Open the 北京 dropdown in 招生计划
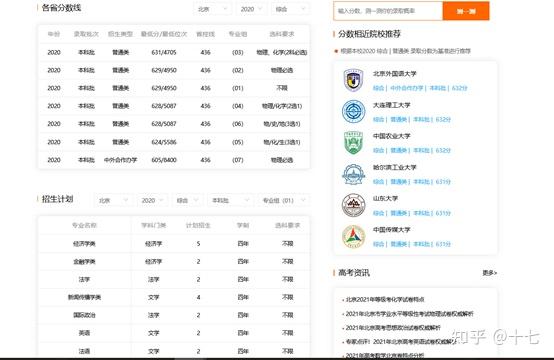Viewport: 554px width, 360px height. (x=113, y=200)
